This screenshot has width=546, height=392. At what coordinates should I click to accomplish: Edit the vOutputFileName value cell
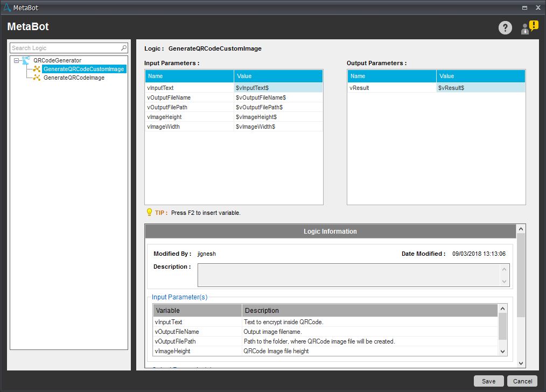point(278,97)
